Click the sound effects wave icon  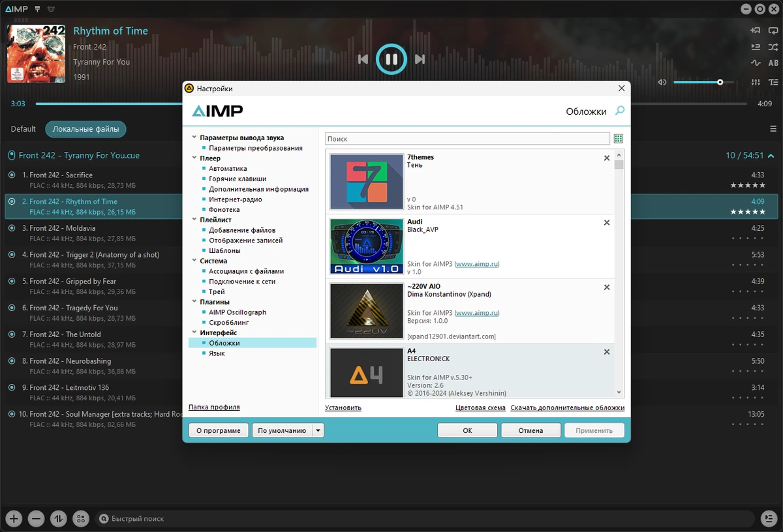(756, 63)
